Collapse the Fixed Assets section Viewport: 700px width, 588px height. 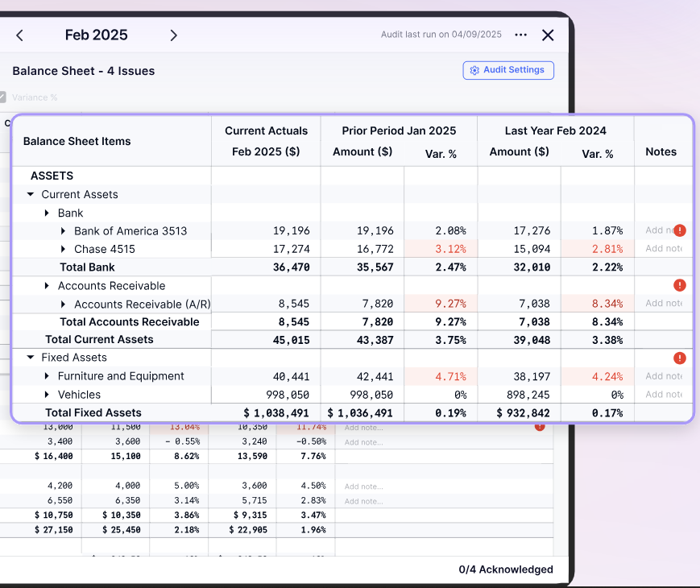(x=31, y=358)
